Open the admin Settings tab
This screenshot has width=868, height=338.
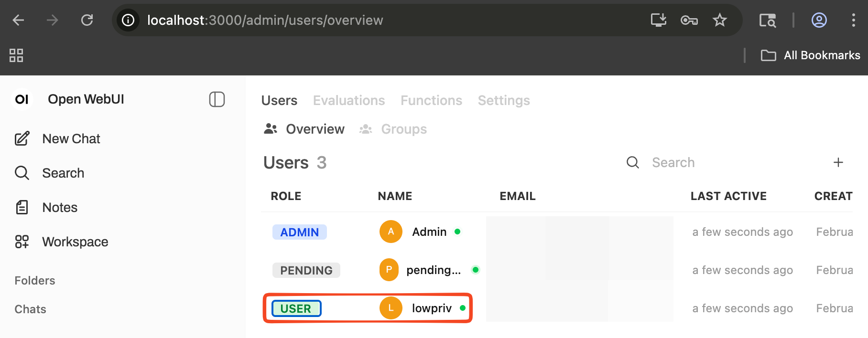(504, 100)
